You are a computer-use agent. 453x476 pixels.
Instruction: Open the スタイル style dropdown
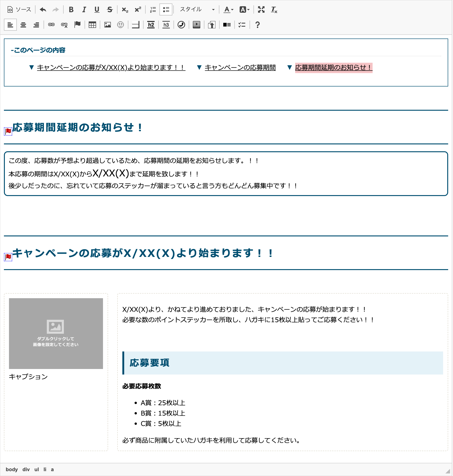pos(197,10)
